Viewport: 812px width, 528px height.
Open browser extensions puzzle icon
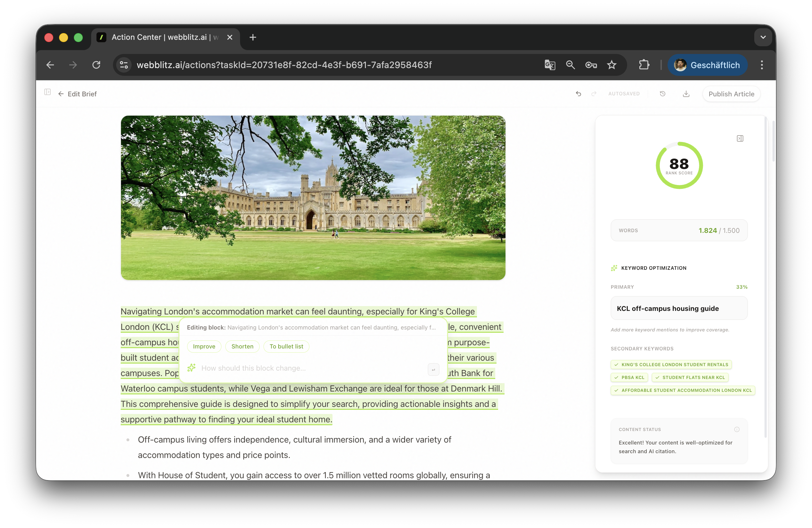[644, 65]
